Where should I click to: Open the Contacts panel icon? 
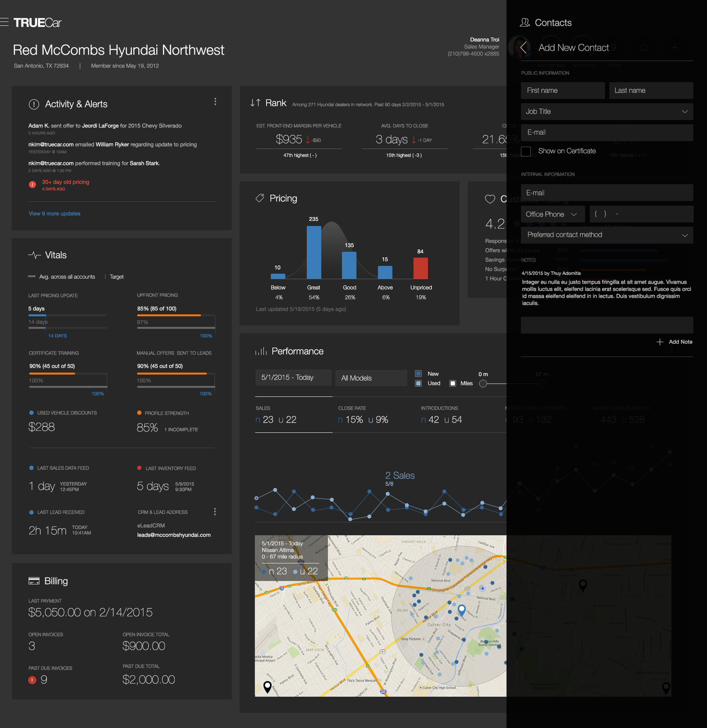pyautogui.click(x=525, y=22)
